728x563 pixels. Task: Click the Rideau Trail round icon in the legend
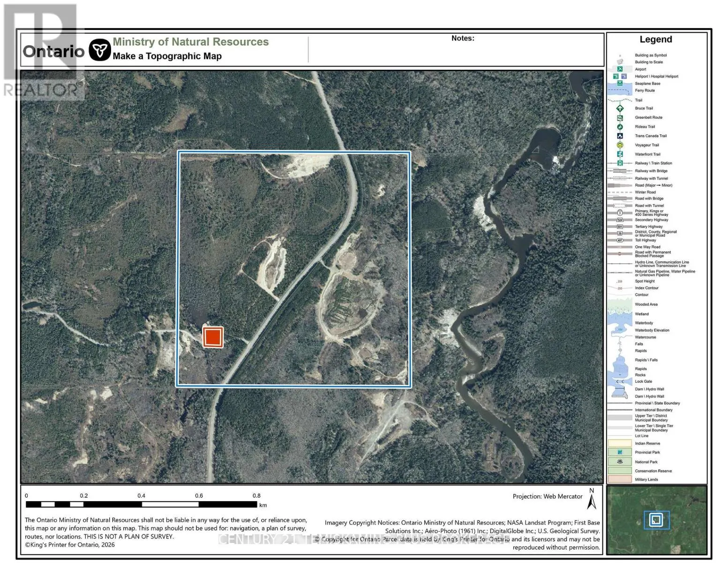[620, 127]
